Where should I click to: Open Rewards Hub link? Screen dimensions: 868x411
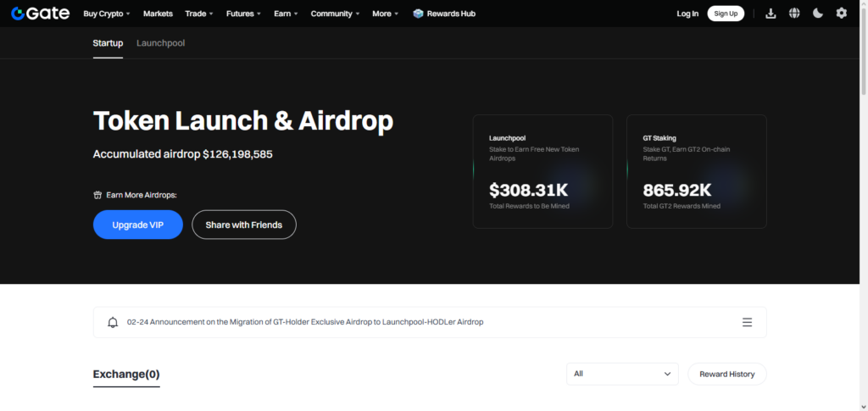[x=451, y=14]
